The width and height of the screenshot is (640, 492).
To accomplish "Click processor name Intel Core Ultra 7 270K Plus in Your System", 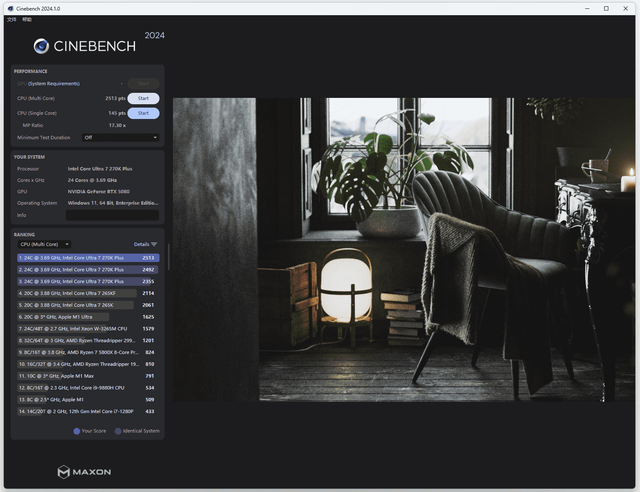I will point(100,169).
